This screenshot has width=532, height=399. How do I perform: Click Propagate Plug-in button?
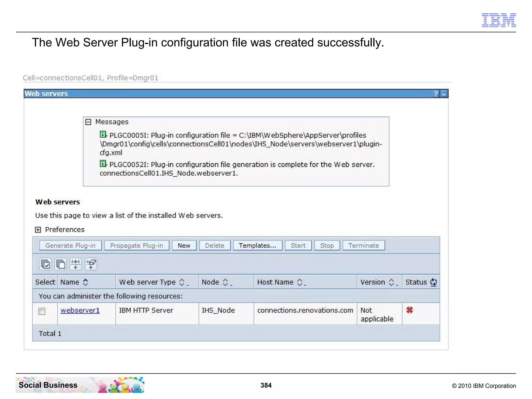tap(137, 245)
